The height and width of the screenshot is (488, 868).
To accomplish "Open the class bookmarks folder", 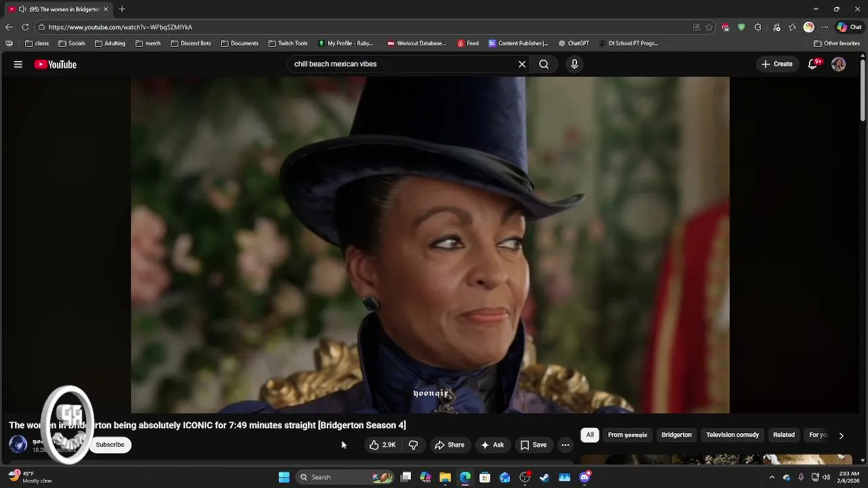I will pos(37,43).
